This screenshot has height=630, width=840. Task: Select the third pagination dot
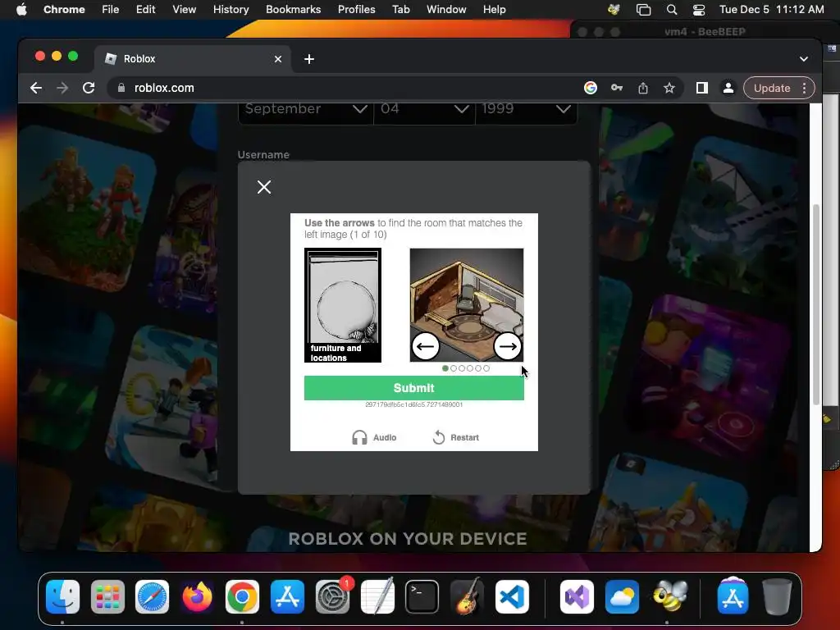coord(462,368)
